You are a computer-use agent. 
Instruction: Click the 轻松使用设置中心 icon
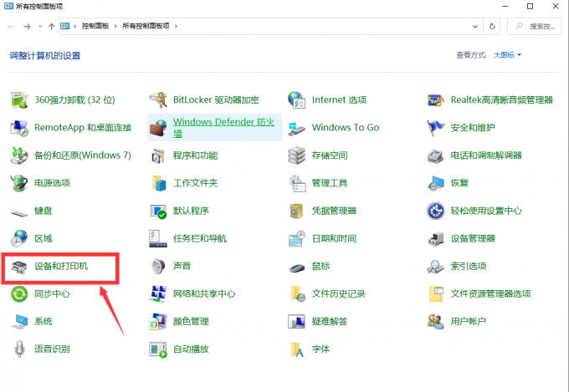(x=435, y=211)
